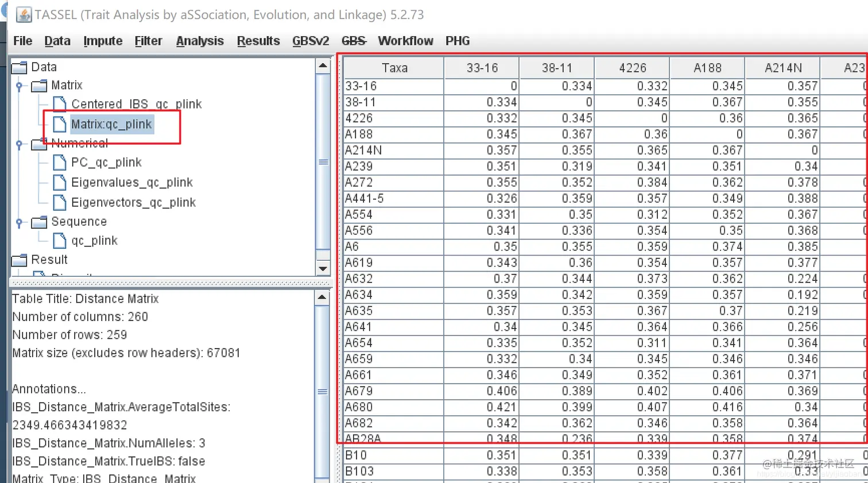The height and width of the screenshot is (483, 868).
Task: Click the TASSEL Java app icon
Action: tap(24, 14)
